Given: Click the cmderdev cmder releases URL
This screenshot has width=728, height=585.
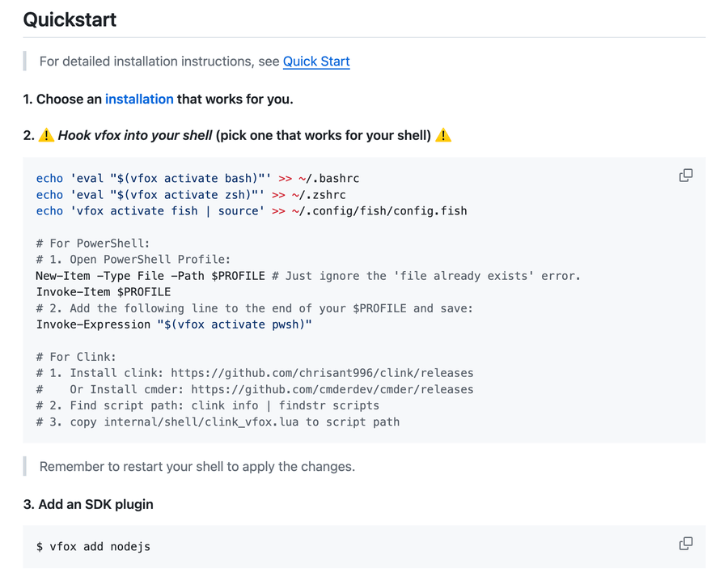Looking at the screenshot, I should click(332, 389).
